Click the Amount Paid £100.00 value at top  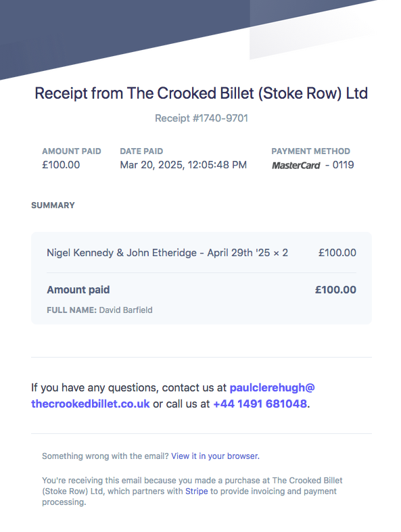coord(61,165)
